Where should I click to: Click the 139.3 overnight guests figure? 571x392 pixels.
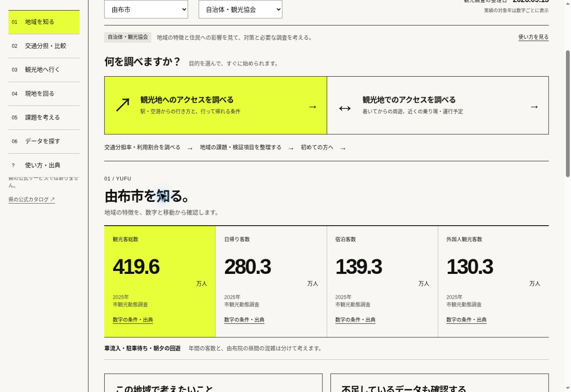[x=358, y=267]
